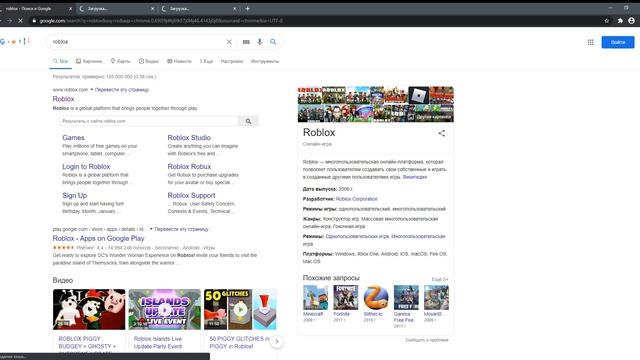640x360 pixels.
Task: Stop loading page with the X button
Action: click(20, 20)
